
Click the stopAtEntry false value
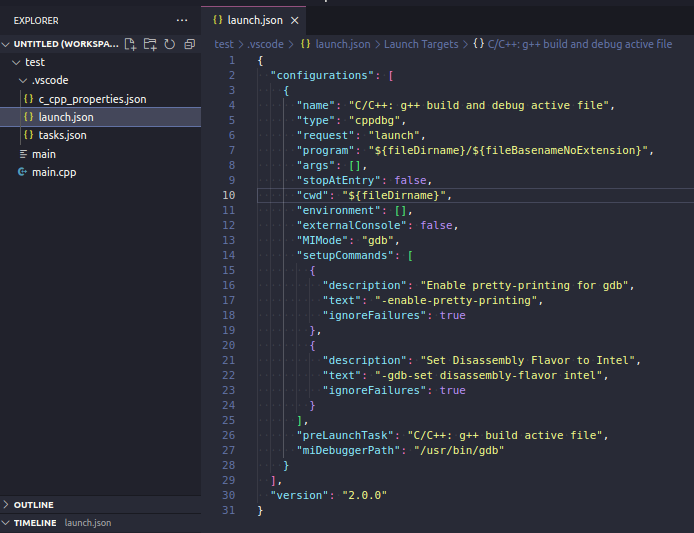coord(410,180)
